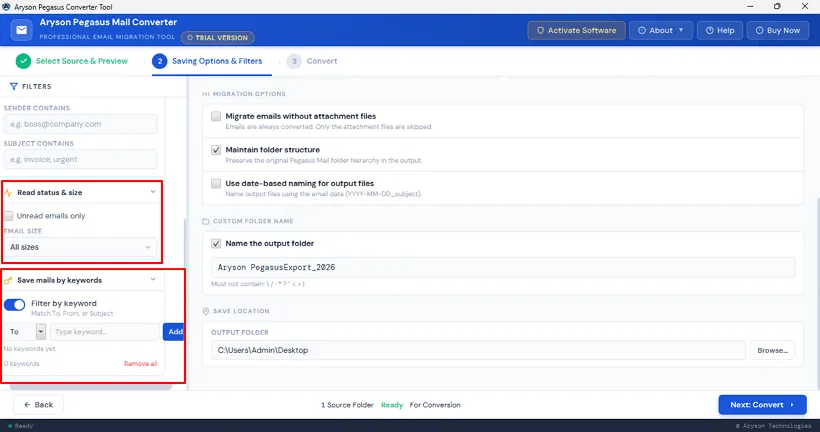The image size is (820, 432).
Task: Enable Migrate emails without attachment files
Action: pos(216,116)
